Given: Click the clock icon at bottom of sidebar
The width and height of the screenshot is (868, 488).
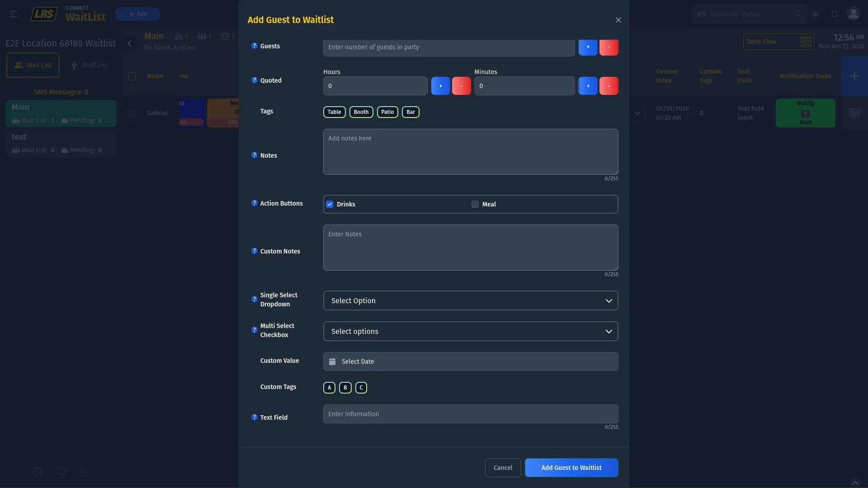Looking at the screenshot, I should tap(85, 472).
